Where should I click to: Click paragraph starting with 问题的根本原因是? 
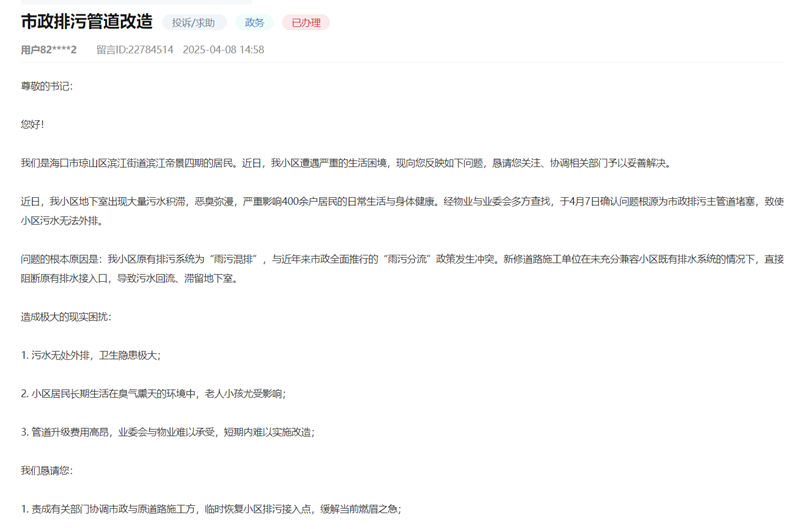(400, 259)
